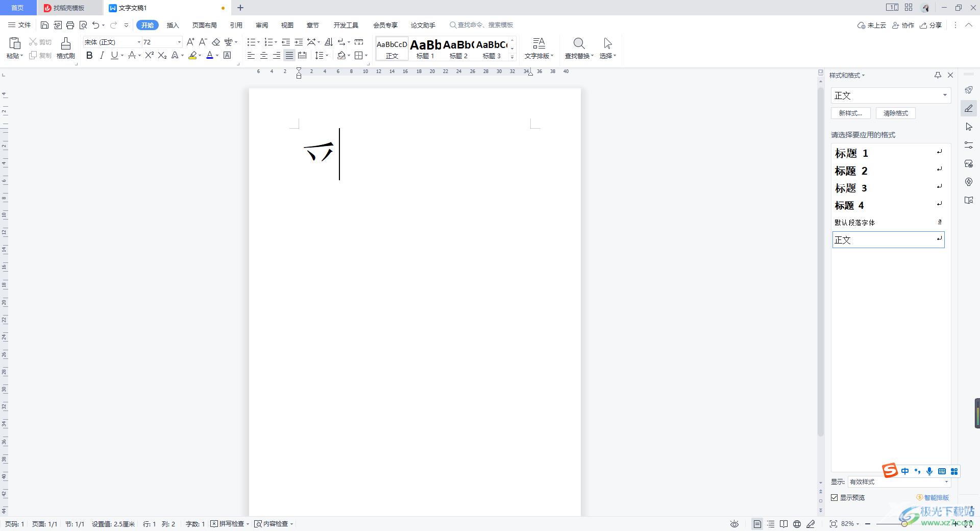Click the New Style (新样式...) button

point(850,113)
